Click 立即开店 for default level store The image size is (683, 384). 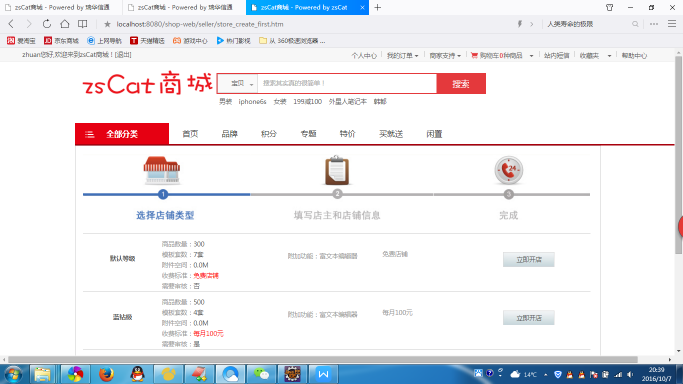529,259
